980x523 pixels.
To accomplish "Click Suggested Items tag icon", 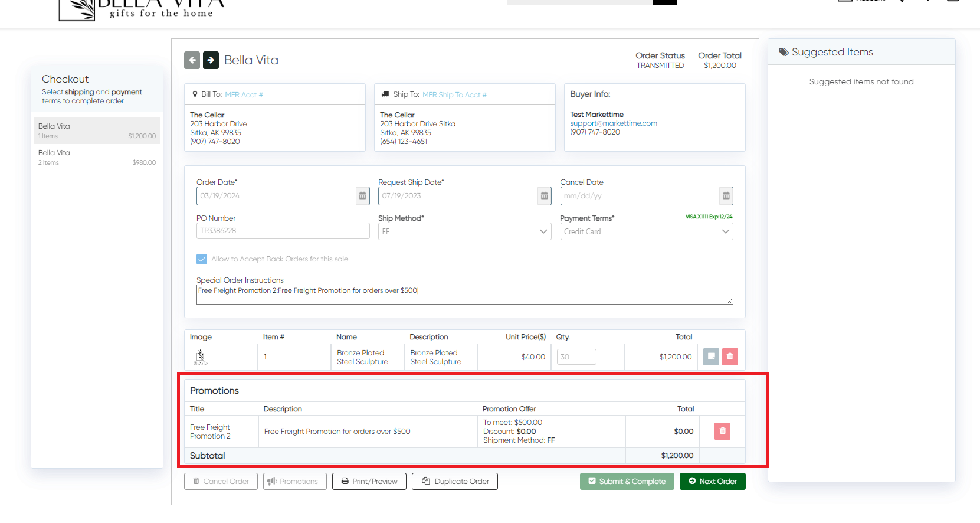I will point(784,52).
